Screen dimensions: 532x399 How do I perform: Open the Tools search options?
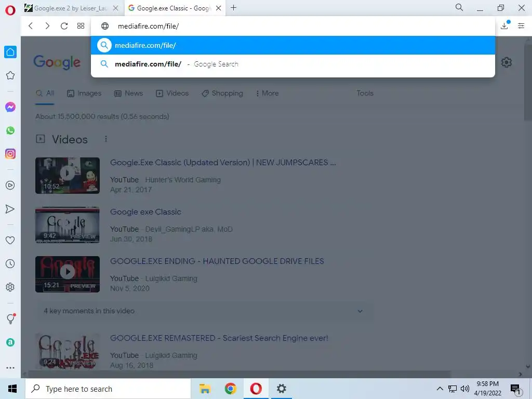tap(365, 94)
